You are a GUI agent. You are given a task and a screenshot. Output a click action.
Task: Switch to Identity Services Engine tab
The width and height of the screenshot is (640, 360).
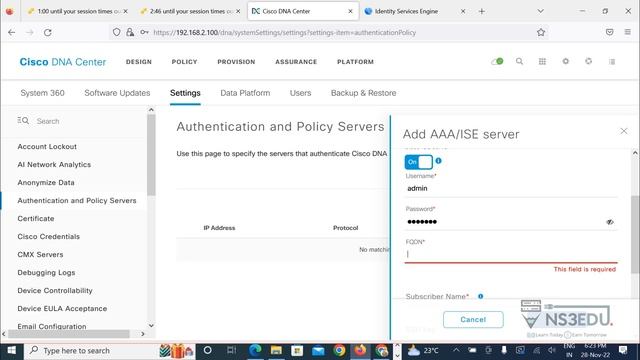pyautogui.click(x=415, y=11)
